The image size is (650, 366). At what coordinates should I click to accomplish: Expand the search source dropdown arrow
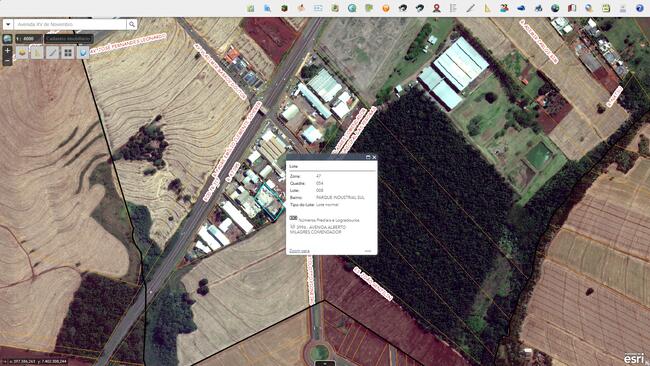[8, 24]
